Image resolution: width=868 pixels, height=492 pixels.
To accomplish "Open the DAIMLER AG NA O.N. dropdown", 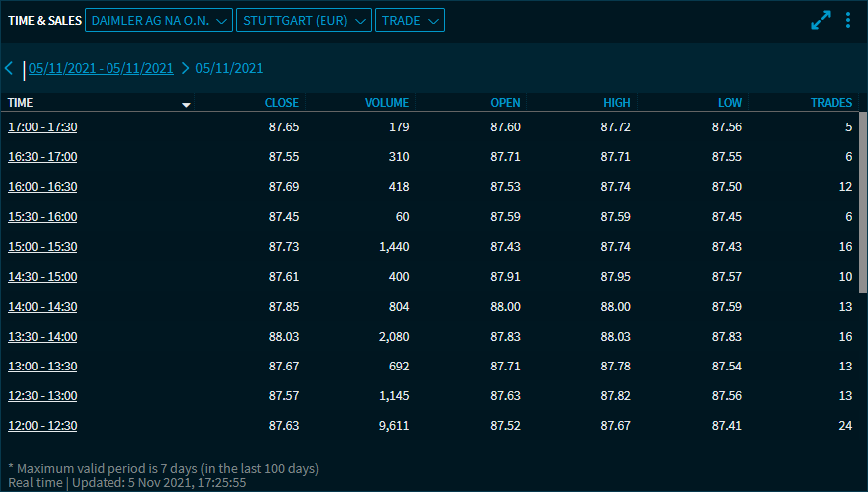I will click(x=159, y=20).
